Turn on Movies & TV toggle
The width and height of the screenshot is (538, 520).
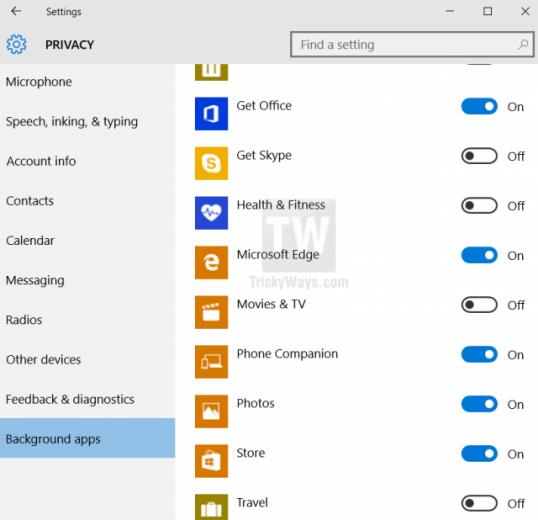point(479,305)
